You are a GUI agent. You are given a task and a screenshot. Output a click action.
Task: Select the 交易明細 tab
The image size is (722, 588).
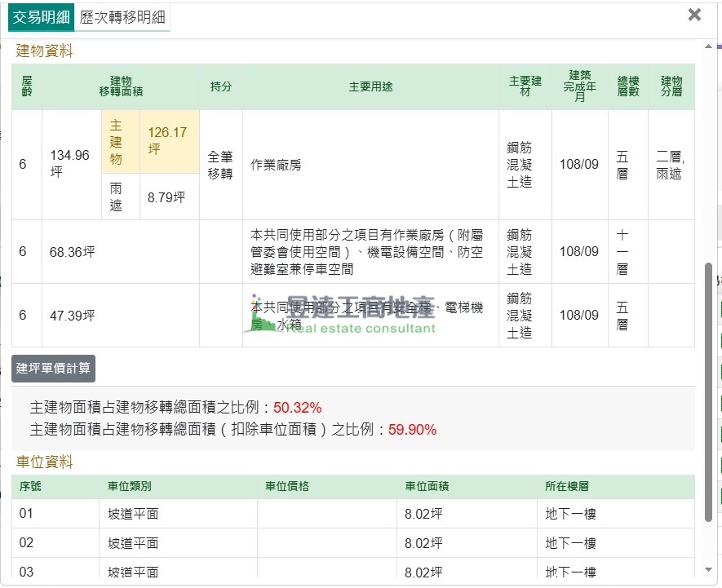click(41, 16)
